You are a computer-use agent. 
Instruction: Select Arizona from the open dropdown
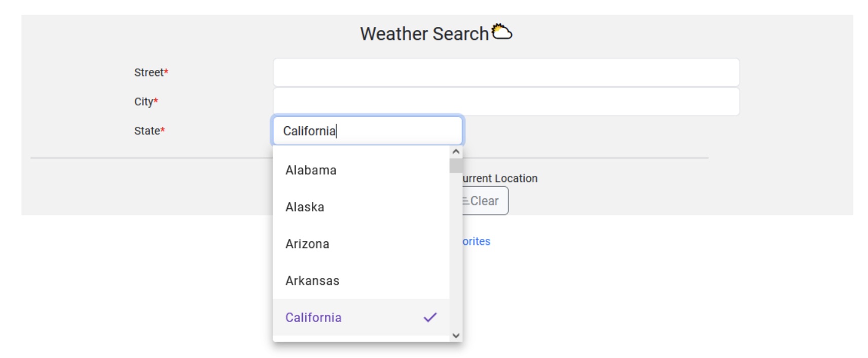(307, 244)
